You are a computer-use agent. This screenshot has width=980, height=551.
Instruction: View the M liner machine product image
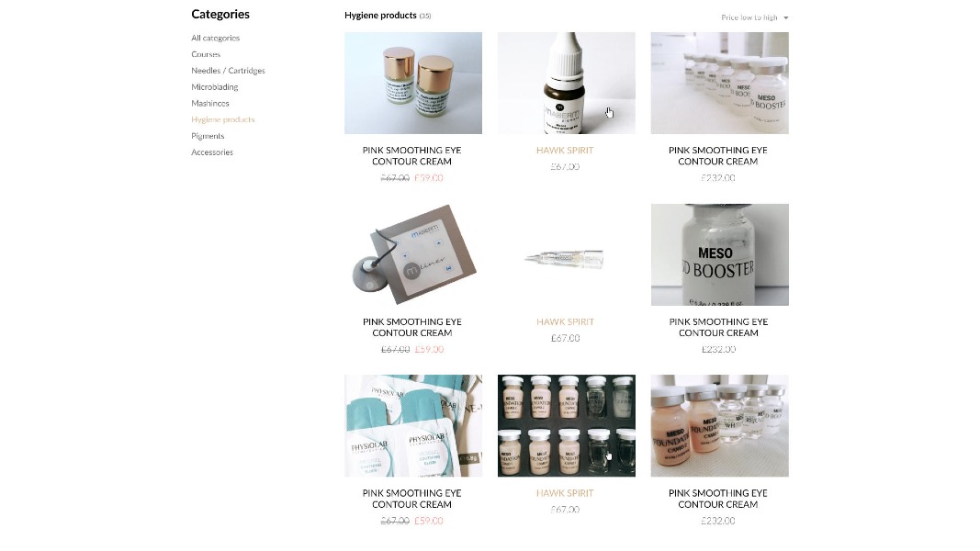pyautogui.click(x=413, y=255)
